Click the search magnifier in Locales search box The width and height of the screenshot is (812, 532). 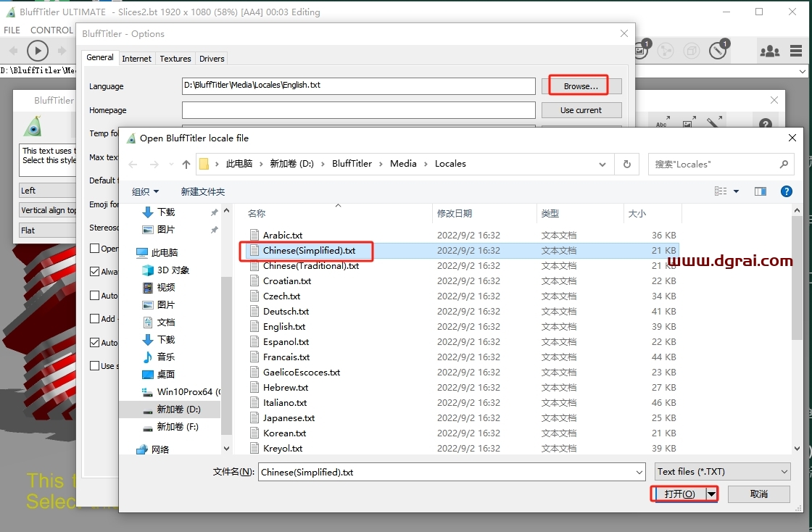[784, 164]
